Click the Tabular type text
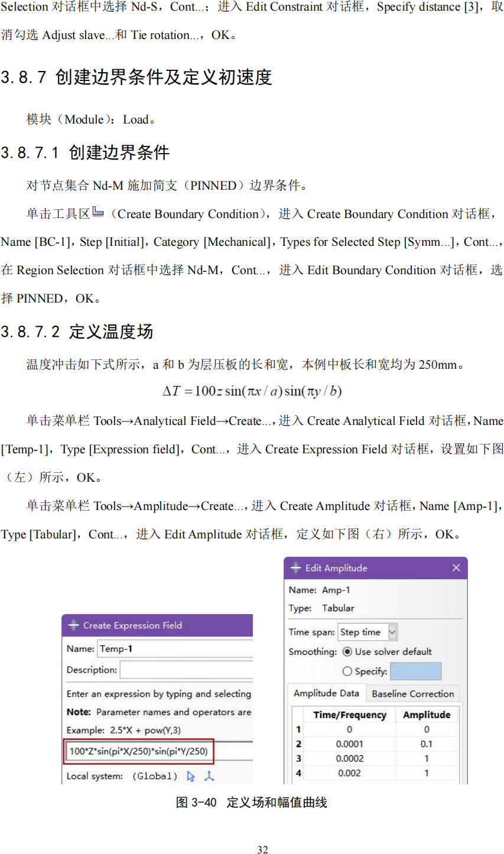Image resolution: width=504 pixels, height=854 pixels. (x=338, y=608)
